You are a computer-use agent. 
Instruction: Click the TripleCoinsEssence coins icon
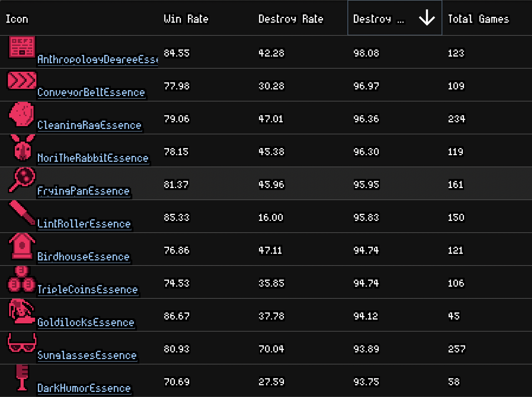tap(21, 279)
